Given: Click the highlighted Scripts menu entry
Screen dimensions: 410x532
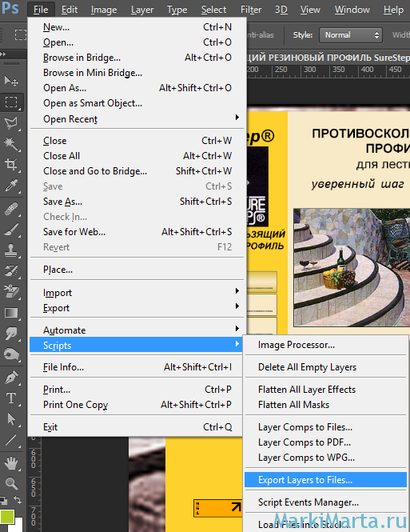Looking at the screenshot, I should point(136,345).
